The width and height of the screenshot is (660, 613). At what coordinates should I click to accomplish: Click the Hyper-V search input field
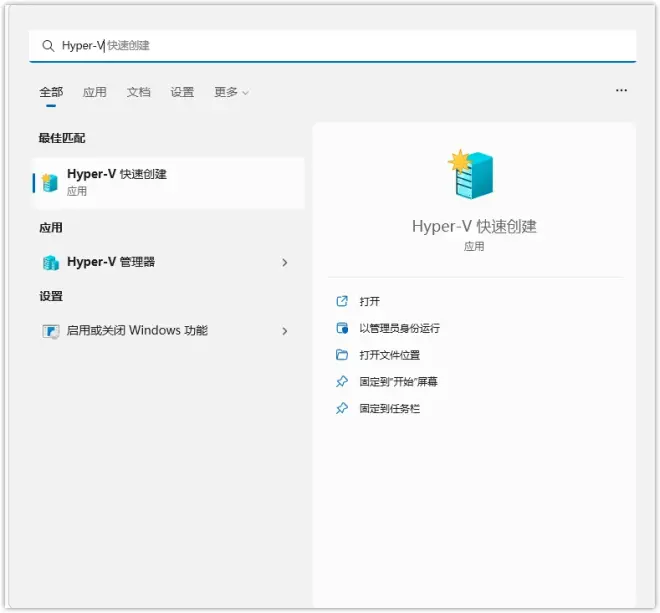(332, 45)
